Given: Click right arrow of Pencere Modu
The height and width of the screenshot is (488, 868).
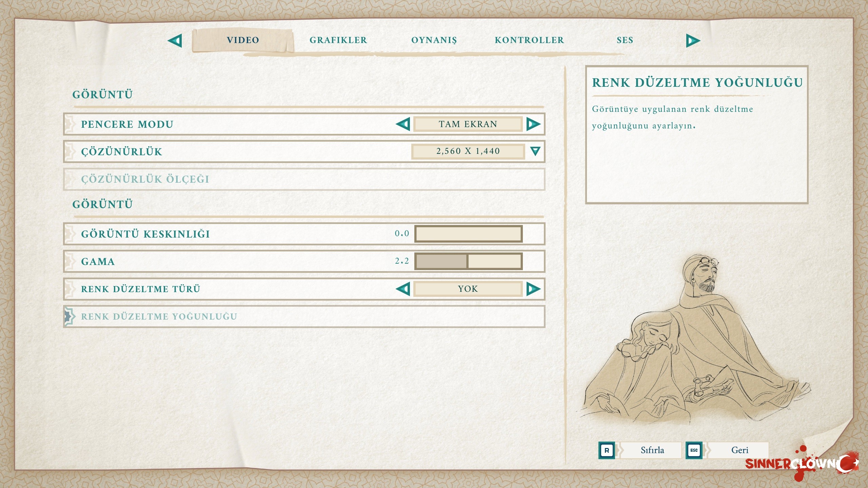Looking at the screenshot, I should tap(533, 124).
